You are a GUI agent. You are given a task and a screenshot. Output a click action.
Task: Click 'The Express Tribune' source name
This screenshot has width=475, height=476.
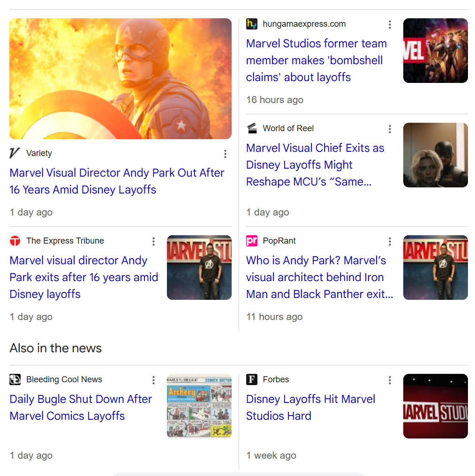(65, 241)
